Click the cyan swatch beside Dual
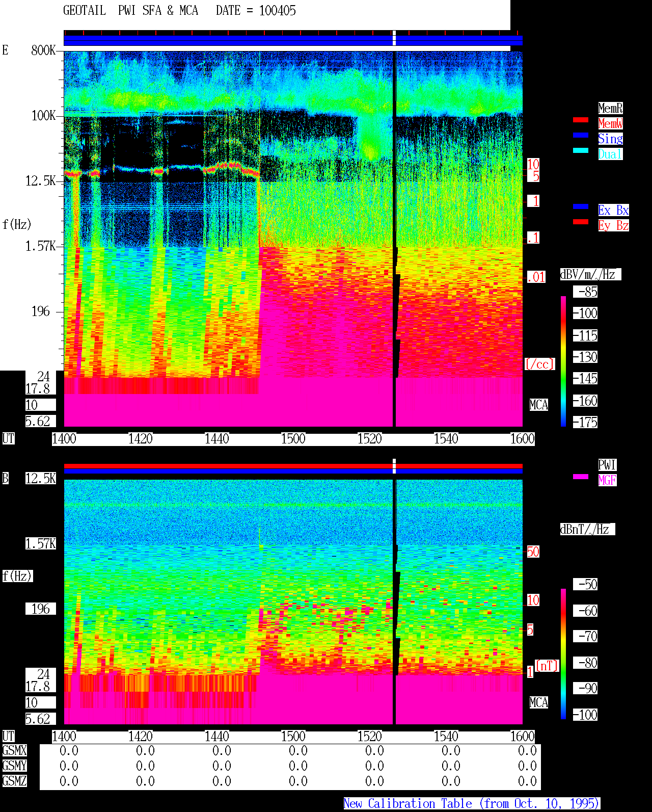The image size is (652, 812). (581, 150)
